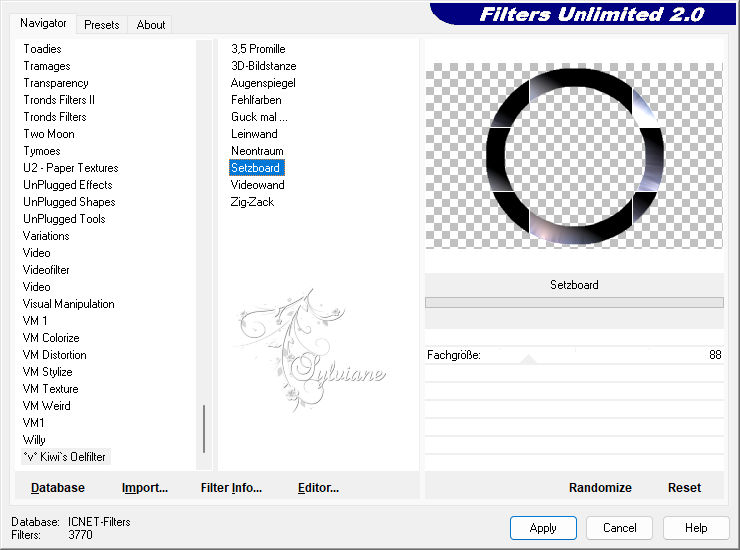
Task: Select UnPlugged Tools category
Action: pyautogui.click(x=64, y=219)
